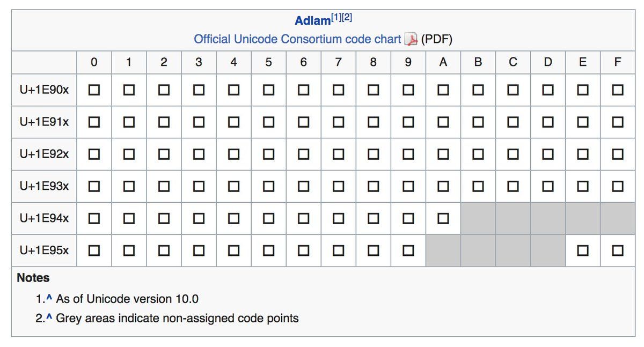644x347 pixels.
Task: Click the grey unassigned cell U+1E94x column B
Action: [478, 219]
